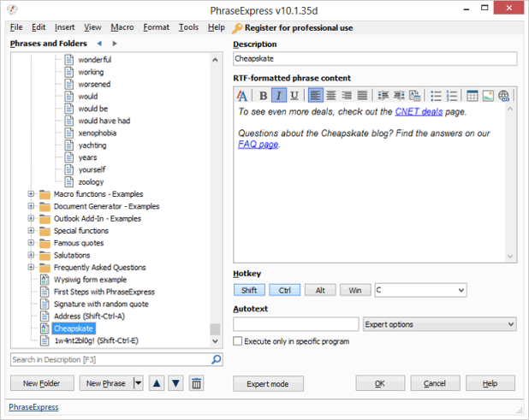The width and height of the screenshot is (529, 420).
Task: Insert a picture into the phrase
Action: point(488,96)
